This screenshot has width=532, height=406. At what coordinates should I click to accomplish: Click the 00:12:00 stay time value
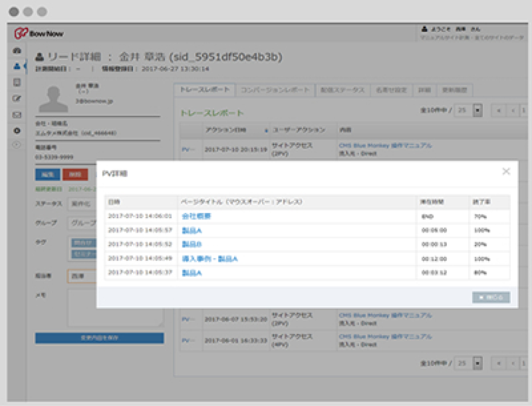434,259
